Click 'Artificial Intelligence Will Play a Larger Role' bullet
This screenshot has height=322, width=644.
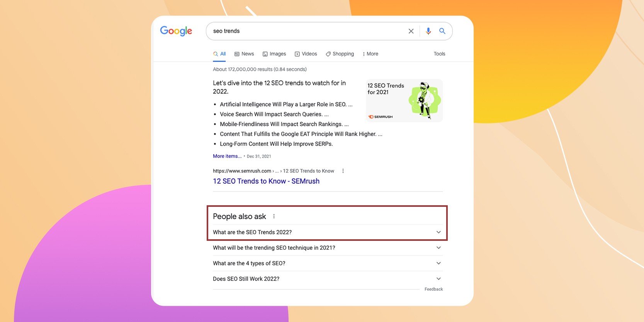(x=286, y=104)
